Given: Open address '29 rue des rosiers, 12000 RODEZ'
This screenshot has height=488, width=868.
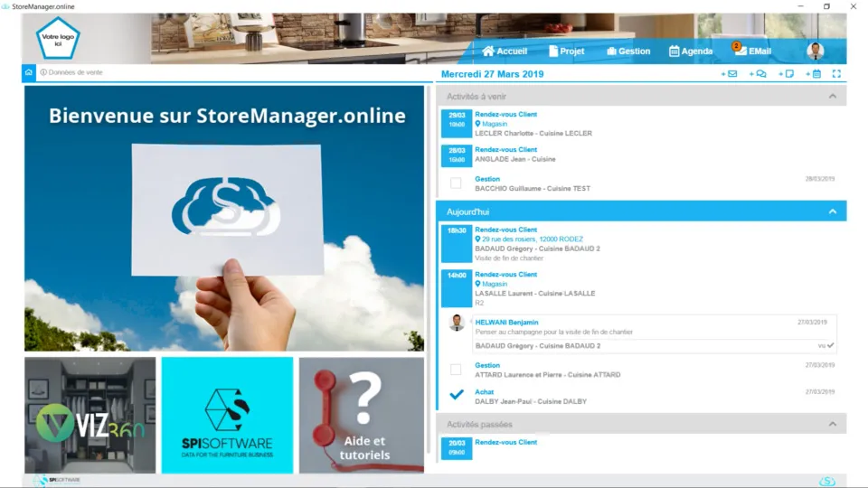Looking at the screenshot, I should (x=529, y=239).
